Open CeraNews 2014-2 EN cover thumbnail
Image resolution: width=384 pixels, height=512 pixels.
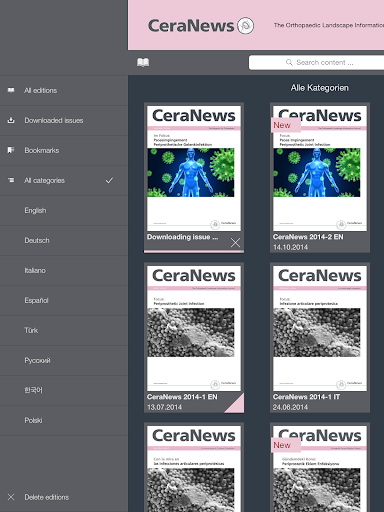[320, 168]
